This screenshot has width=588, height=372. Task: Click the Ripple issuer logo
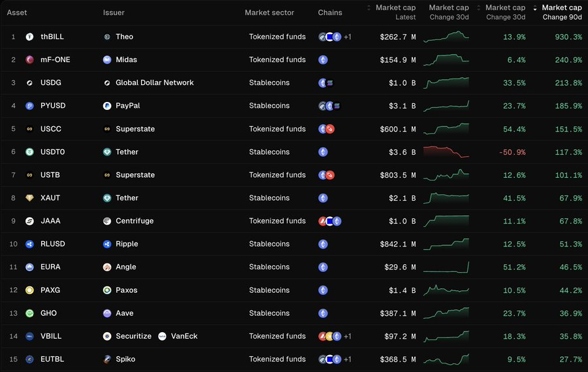(107, 244)
